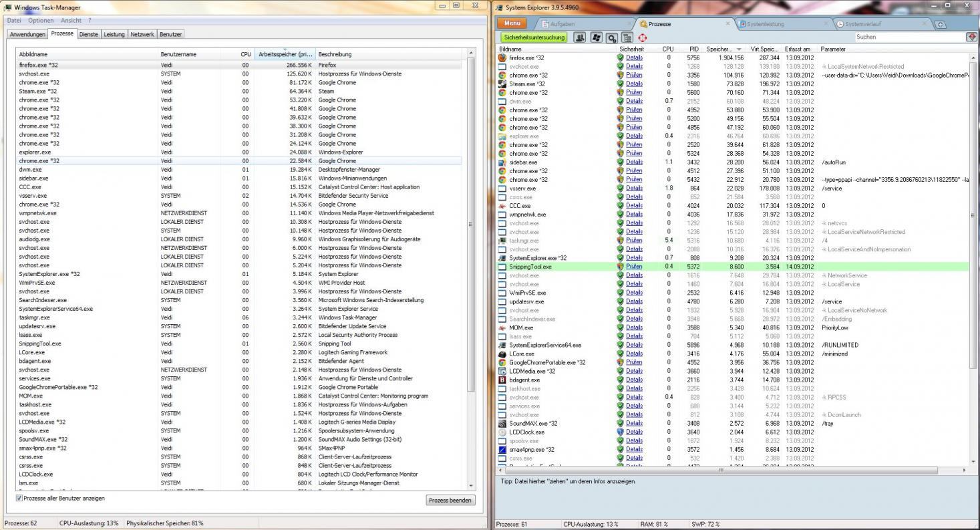Click the green shield next to firefox.exe
Screen dimensions: 980x530
[x=620, y=57]
